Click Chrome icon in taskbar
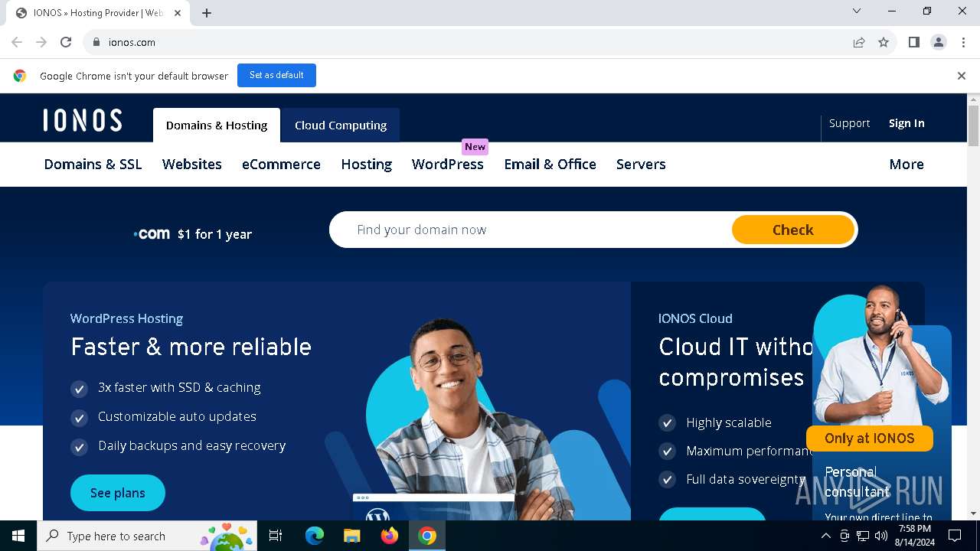This screenshot has width=980, height=551. [427, 536]
